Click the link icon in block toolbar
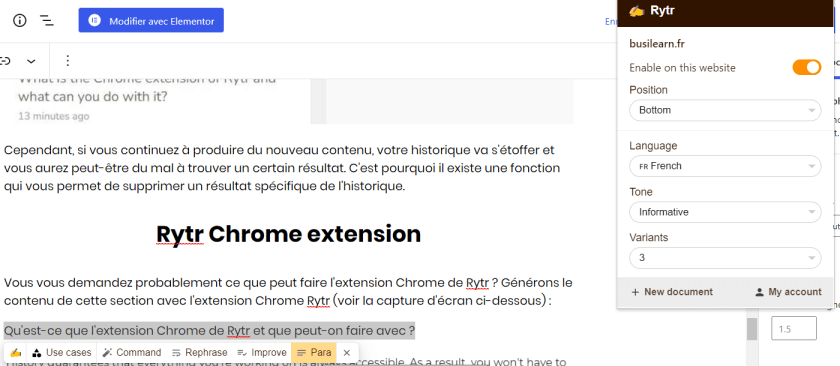Image resolution: width=840 pixels, height=366 pixels. click(5, 61)
